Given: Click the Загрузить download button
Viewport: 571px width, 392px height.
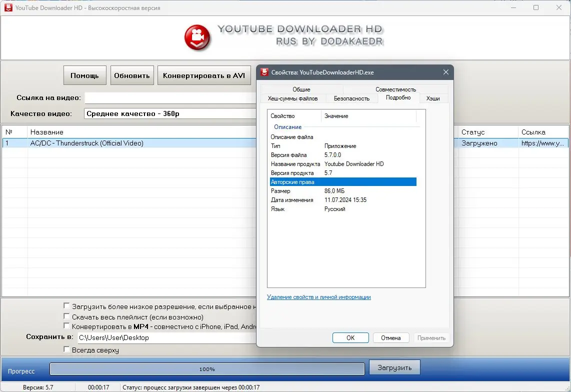Looking at the screenshot, I should (394, 367).
